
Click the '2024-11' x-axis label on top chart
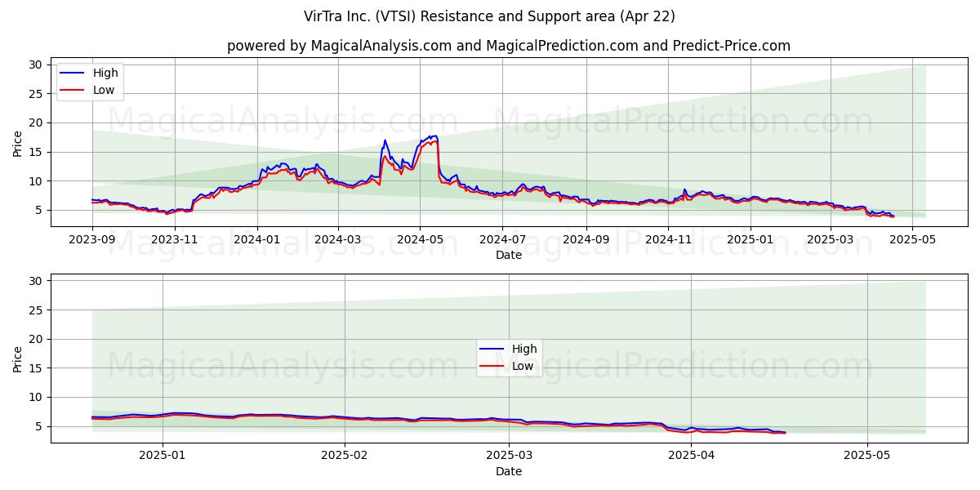(x=667, y=240)
